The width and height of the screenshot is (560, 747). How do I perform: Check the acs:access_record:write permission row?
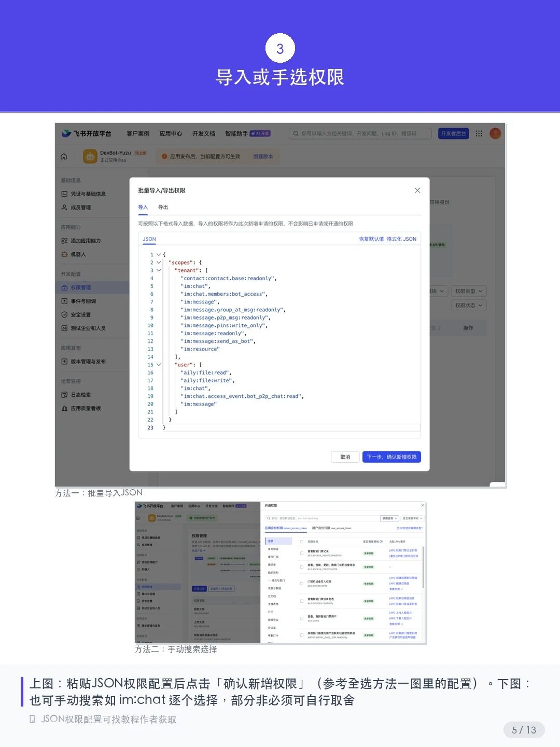[302, 567]
